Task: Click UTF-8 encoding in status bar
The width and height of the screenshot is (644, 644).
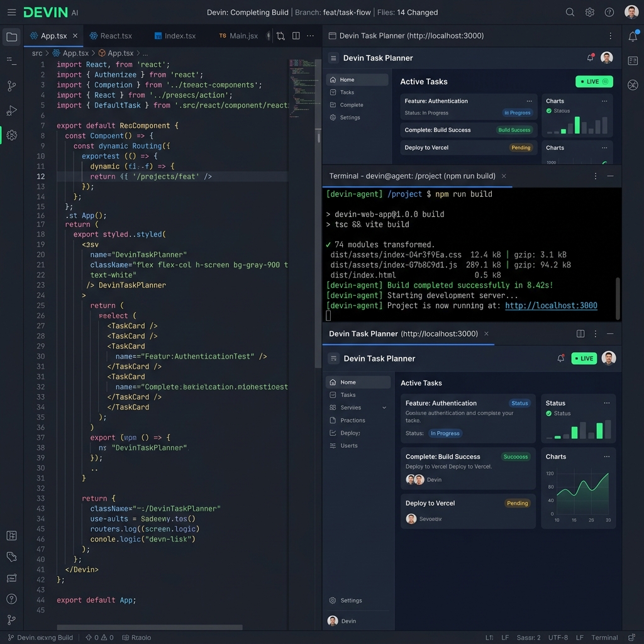Action: click(558, 638)
